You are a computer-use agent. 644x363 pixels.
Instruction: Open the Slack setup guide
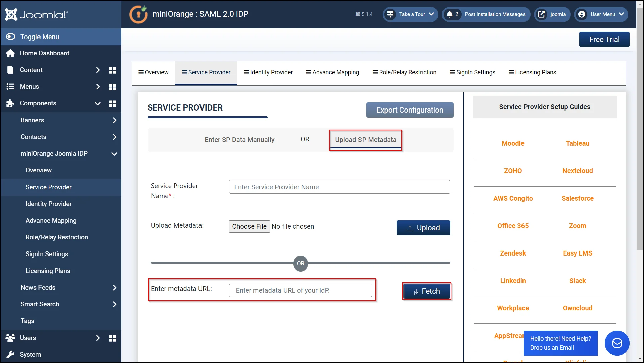[x=577, y=281]
